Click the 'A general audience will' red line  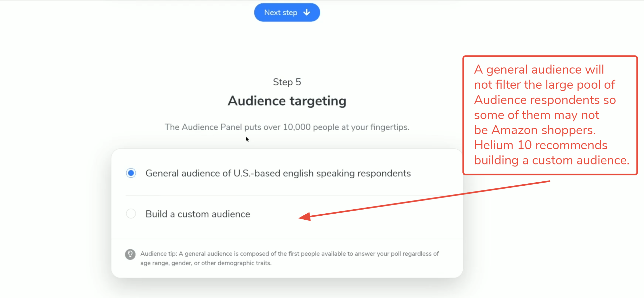tap(539, 70)
